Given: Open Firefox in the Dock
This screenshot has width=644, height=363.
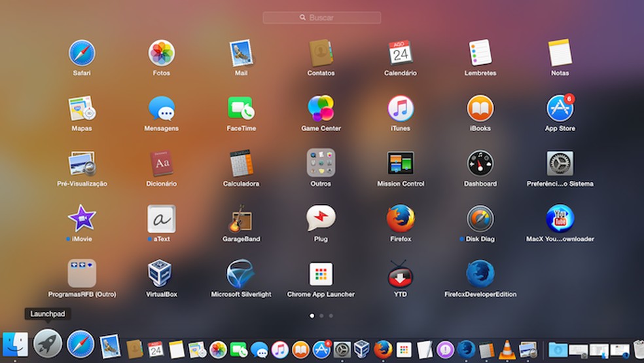Looking at the screenshot, I should [383, 349].
